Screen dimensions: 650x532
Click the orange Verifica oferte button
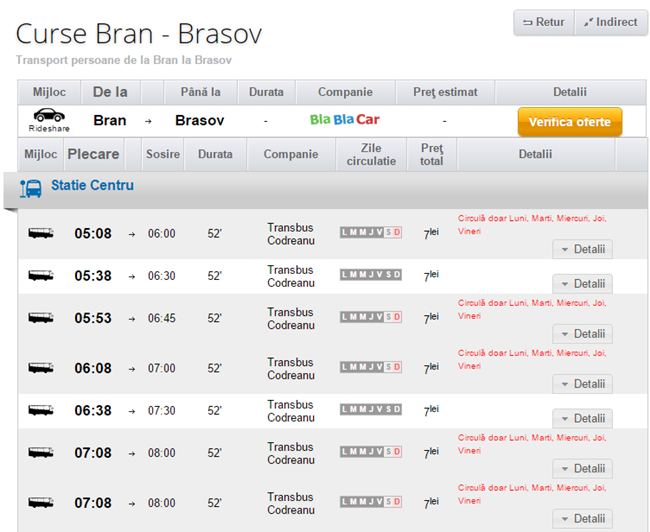click(569, 122)
